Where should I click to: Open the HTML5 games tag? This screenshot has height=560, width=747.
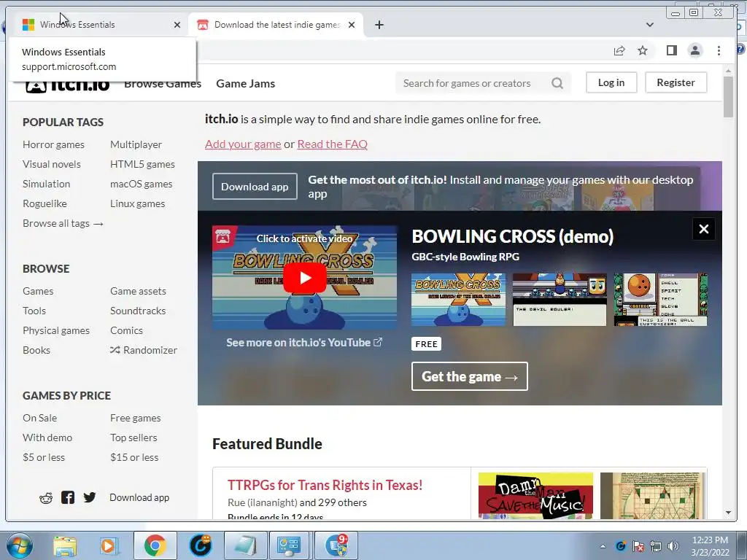[142, 164]
